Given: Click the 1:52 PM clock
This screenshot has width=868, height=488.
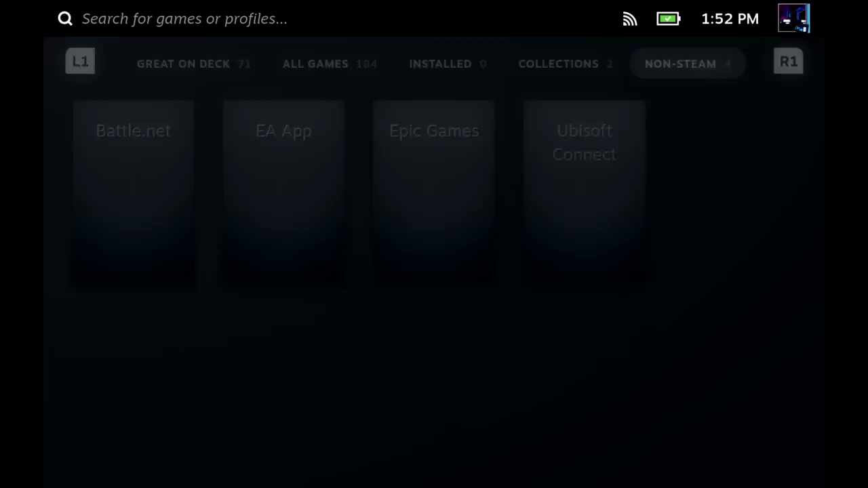Looking at the screenshot, I should 730,19.
